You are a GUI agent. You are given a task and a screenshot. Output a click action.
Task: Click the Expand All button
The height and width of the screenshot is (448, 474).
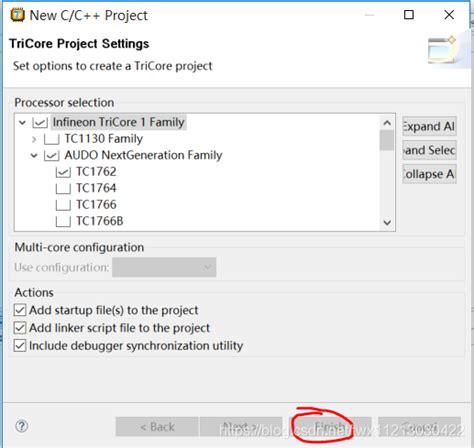[x=429, y=126]
